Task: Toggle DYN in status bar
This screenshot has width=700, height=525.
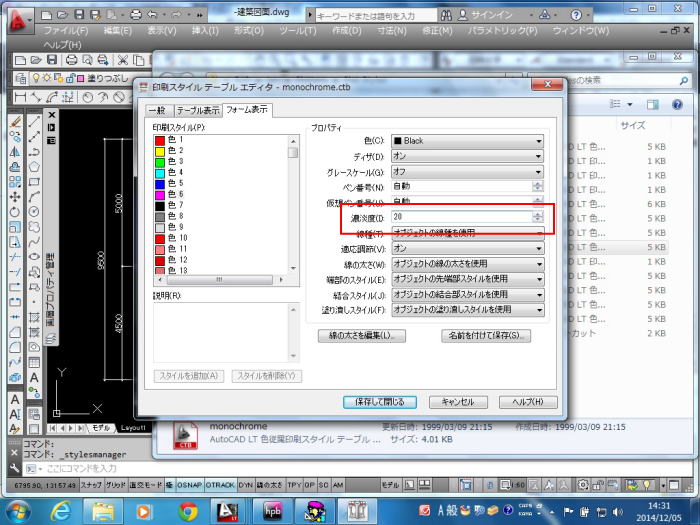Action: [246, 485]
